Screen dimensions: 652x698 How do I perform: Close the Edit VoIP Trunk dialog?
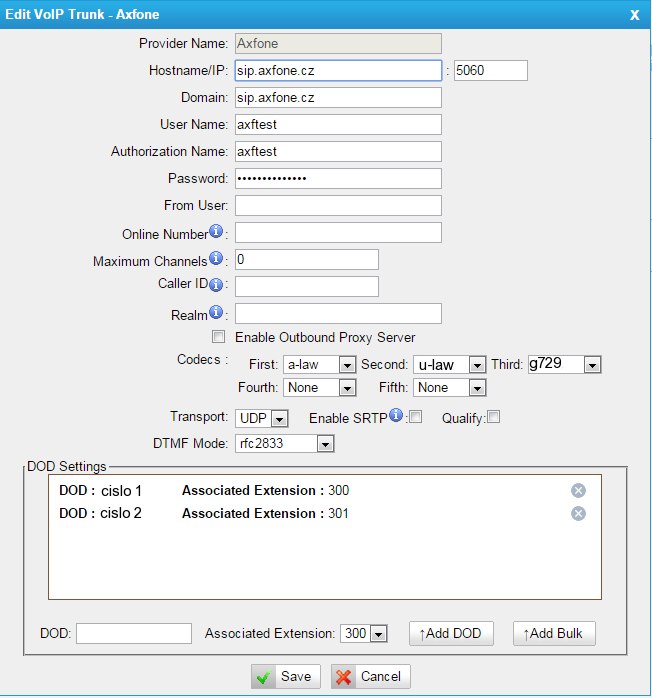click(635, 15)
